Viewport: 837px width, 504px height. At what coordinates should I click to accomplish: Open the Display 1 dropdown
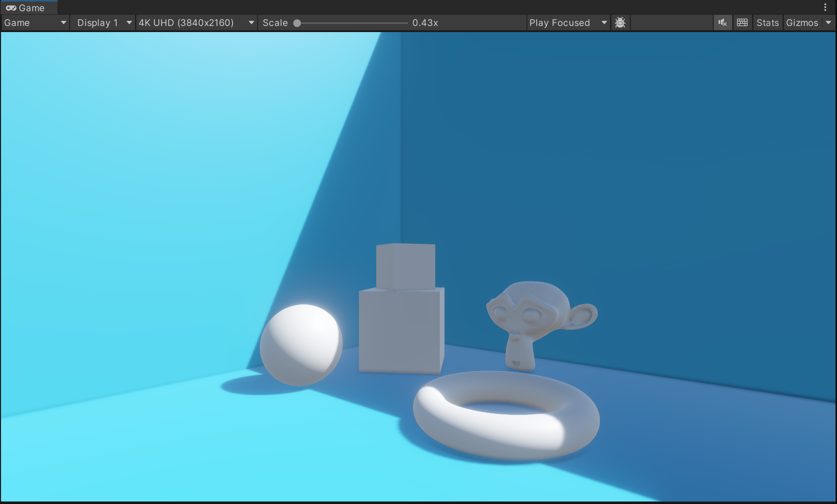(x=103, y=23)
